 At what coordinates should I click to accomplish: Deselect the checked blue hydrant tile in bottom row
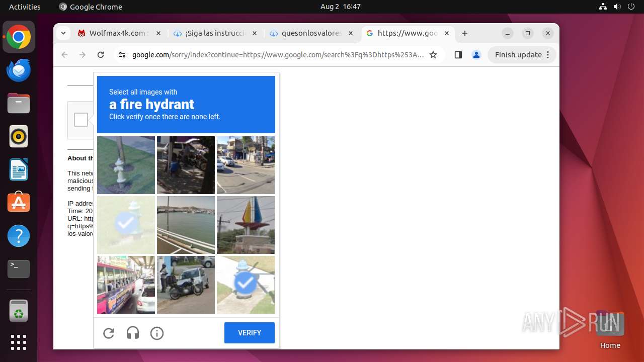coord(246,285)
